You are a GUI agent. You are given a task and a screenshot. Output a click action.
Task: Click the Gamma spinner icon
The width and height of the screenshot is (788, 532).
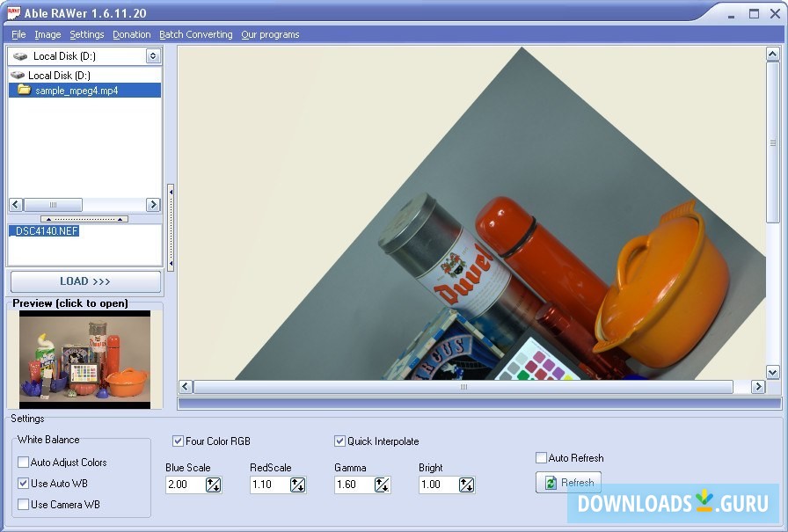382,485
